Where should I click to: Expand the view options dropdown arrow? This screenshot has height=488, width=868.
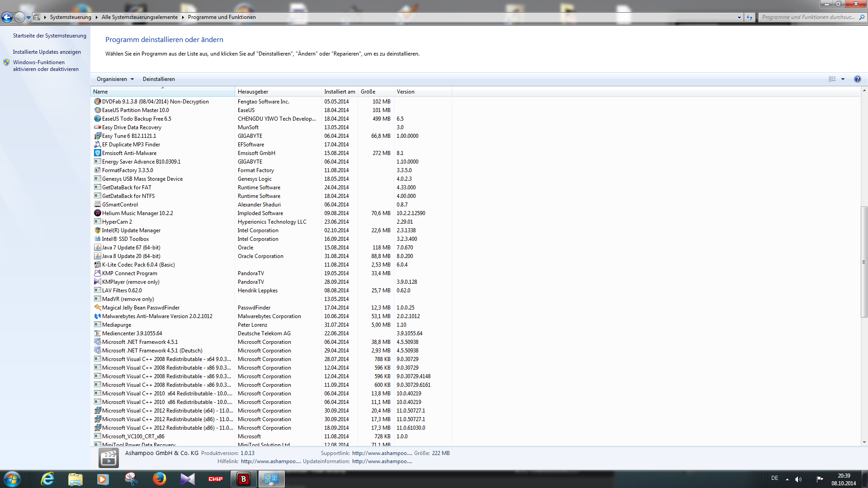pyautogui.click(x=843, y=79)
